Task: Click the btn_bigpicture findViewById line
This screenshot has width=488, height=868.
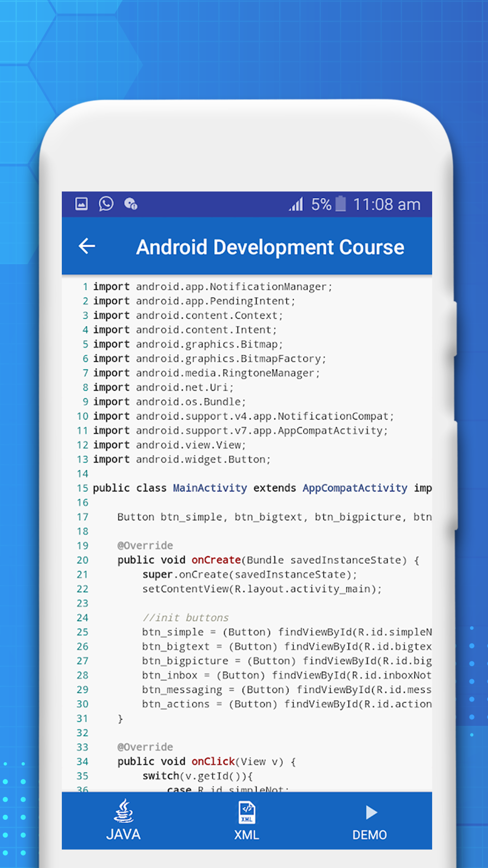Action: coord(287,661)
